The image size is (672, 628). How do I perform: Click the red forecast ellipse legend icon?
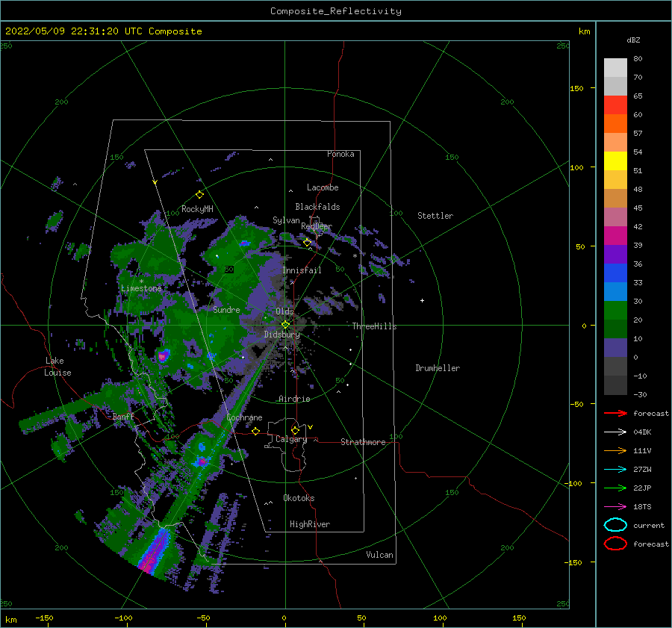point(615,544)
